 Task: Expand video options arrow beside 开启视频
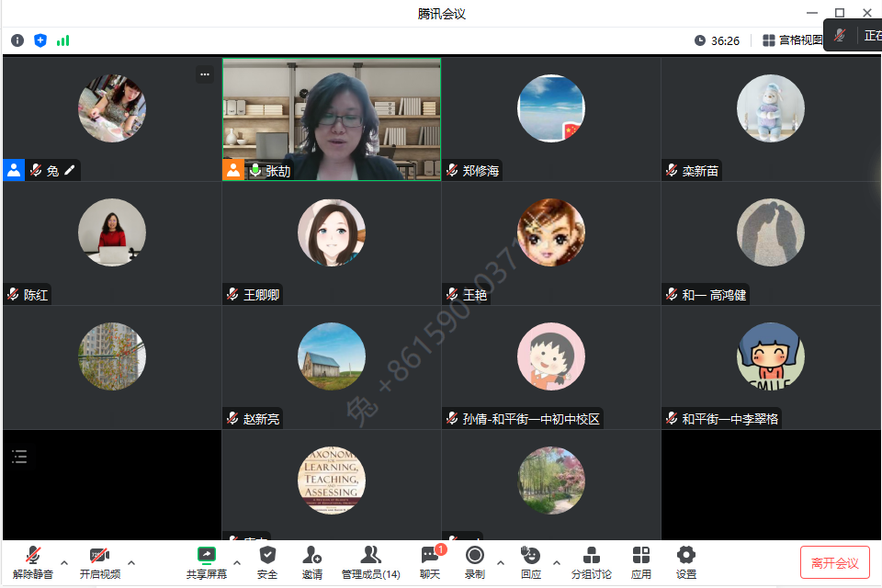[x=131, y=562]
